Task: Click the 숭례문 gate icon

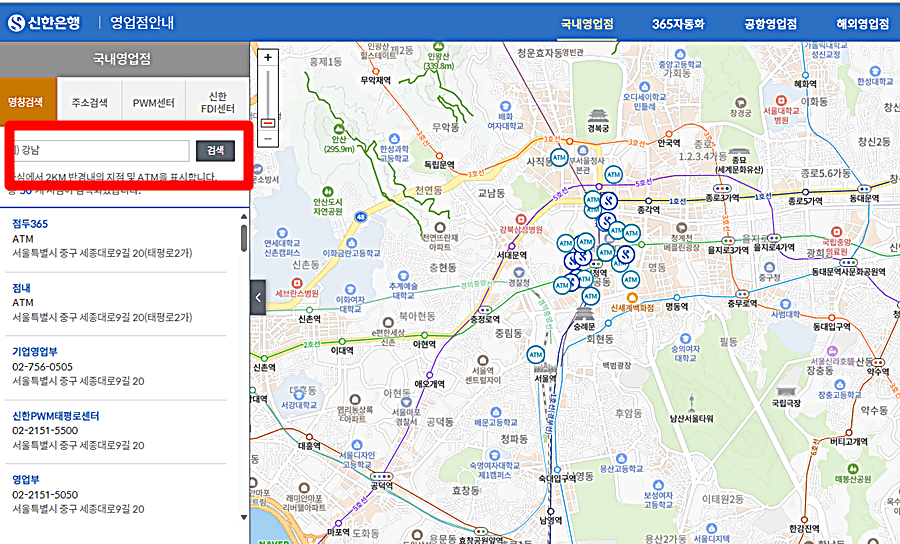Action: pyautogui.click(x=584, y=314)
